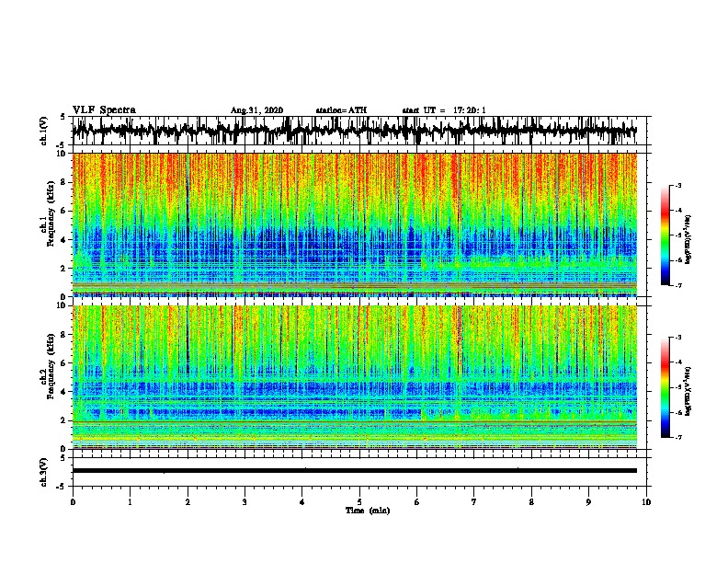Click the "ch.3(V)" vertical axis label
The image size is (728, 563).
point(44,472)
